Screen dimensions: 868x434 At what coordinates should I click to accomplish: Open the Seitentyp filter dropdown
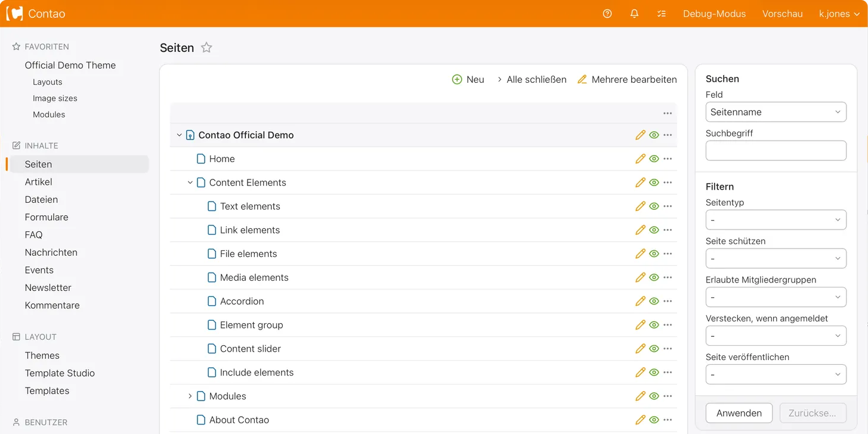coord(776,220)
